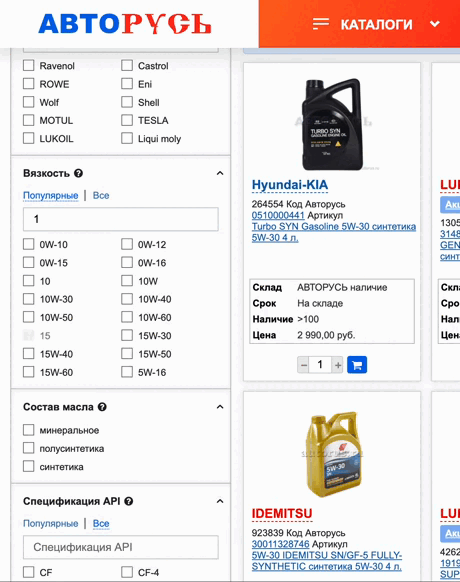This screenshot has width=460, height=582.
Task: Filter by 10W-40 viscosity
Action: (127, 299)
